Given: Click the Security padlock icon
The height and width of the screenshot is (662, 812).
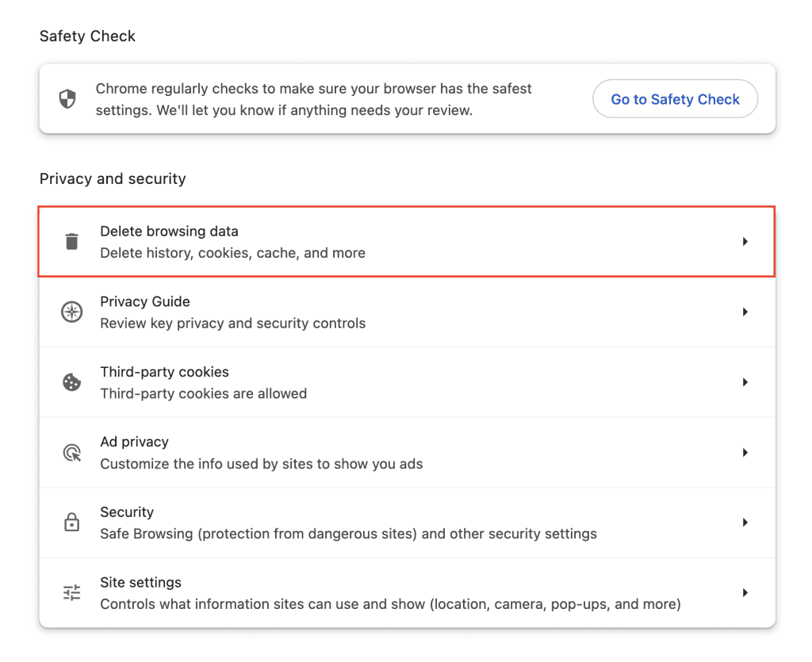Looking at the screenshot, I should [71, 522].
